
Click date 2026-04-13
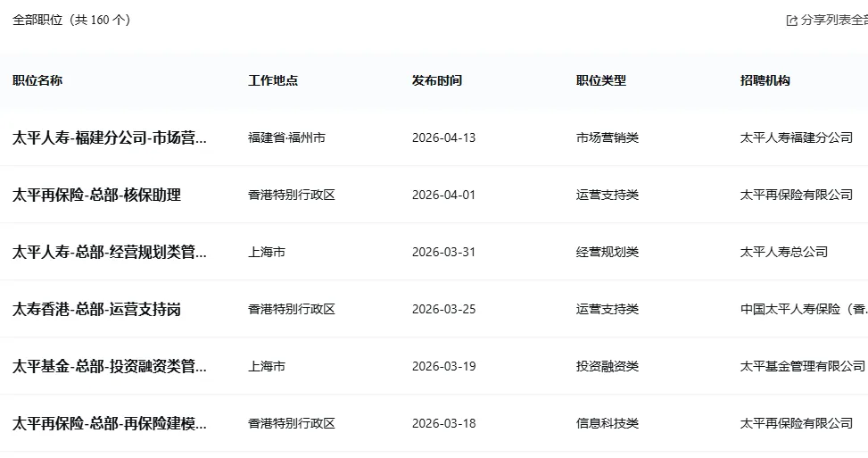click(444, 137)
